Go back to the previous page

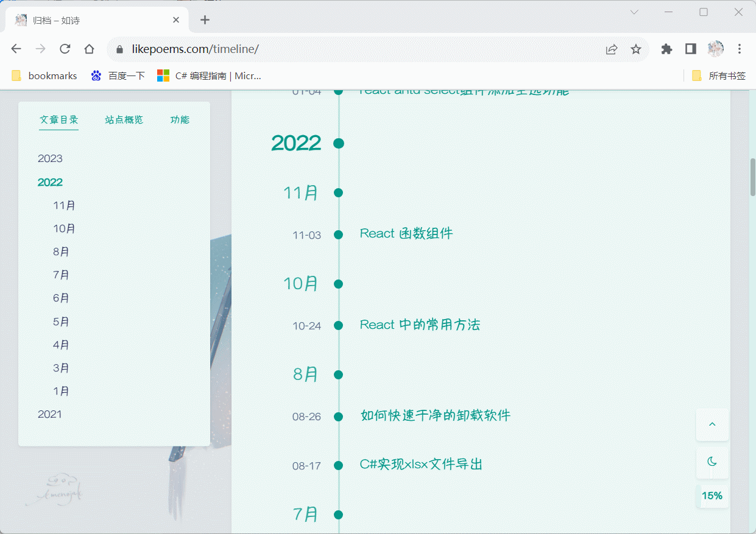point(16,49)
